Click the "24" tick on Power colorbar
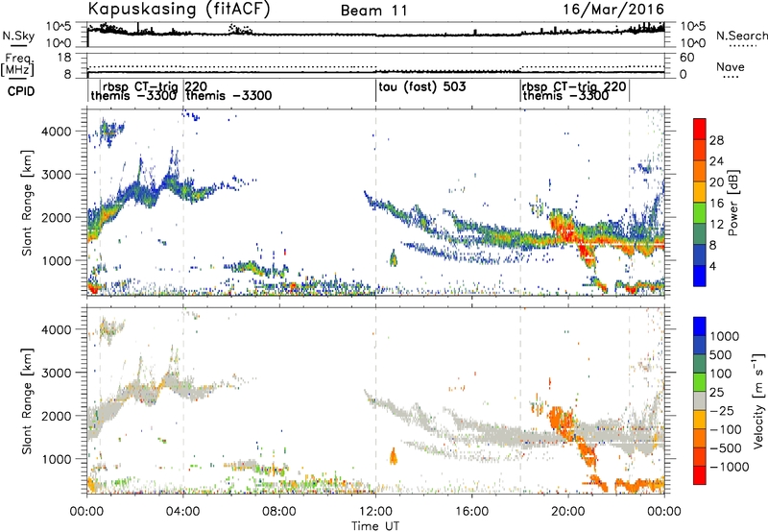The image size is (768, 532). tap(716, 161)
